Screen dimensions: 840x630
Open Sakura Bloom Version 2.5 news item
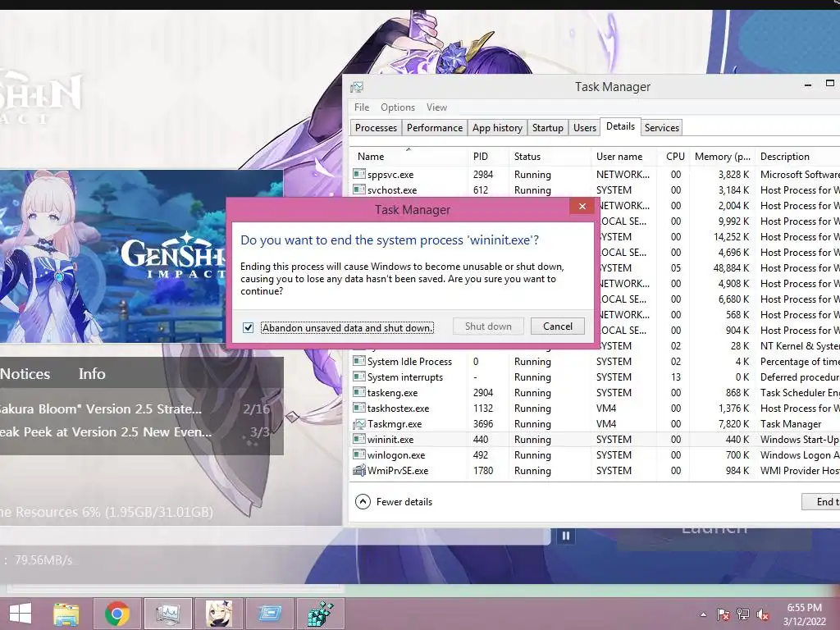[135, 409]
